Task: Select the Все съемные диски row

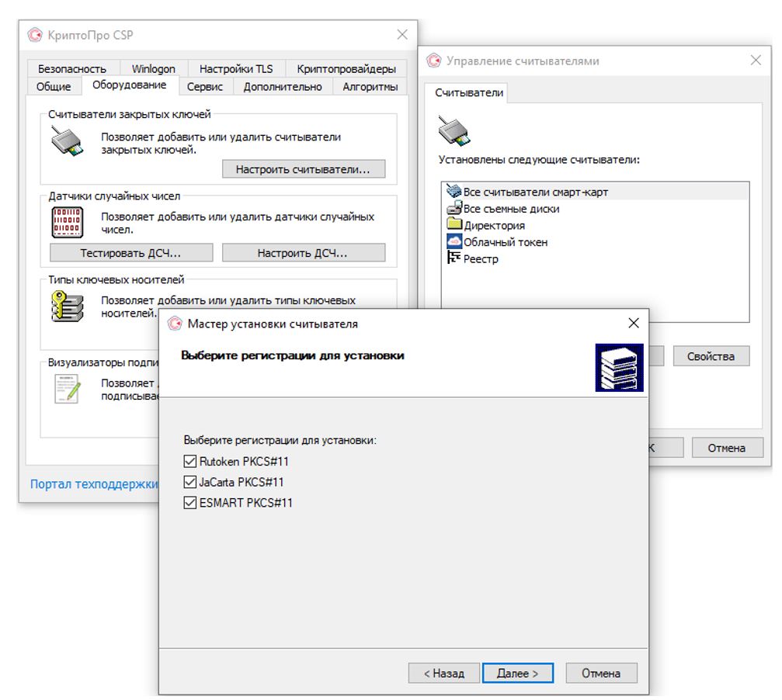Action: 596,208
